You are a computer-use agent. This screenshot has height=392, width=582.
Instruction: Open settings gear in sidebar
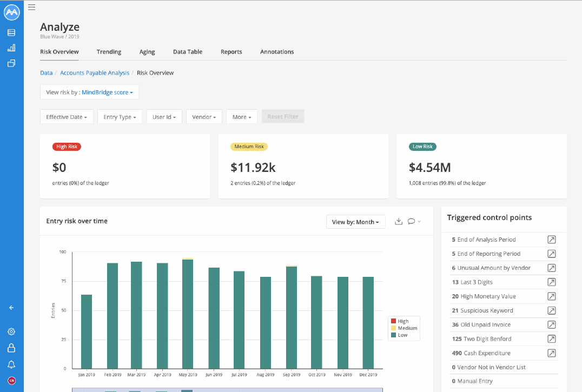click(x=11, y=331)
